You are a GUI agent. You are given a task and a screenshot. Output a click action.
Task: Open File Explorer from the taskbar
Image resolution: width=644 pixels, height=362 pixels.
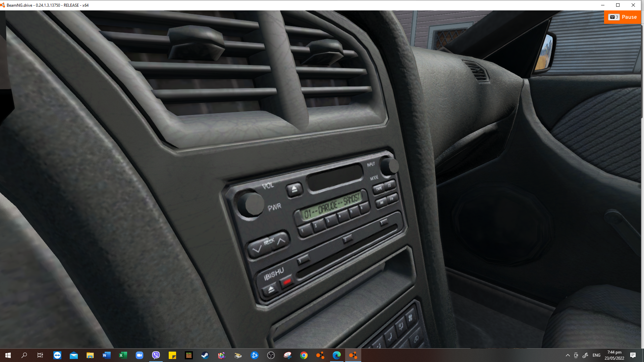[90, 355]
